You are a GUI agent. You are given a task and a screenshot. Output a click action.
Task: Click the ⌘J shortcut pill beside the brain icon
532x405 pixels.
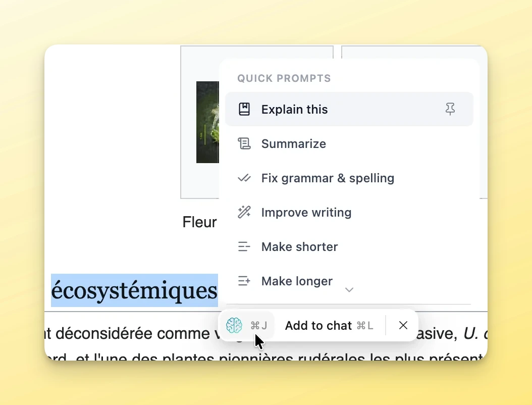tap(257, 325)
